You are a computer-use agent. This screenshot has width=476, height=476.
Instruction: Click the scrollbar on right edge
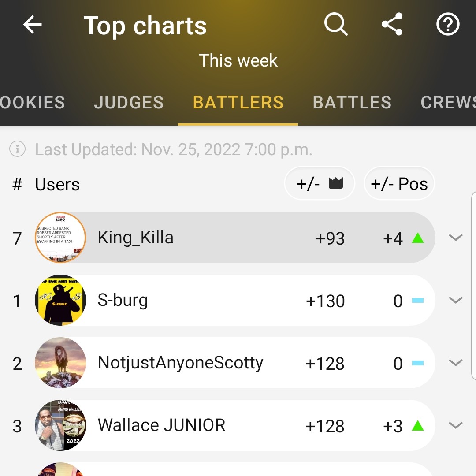click(473, 285)
